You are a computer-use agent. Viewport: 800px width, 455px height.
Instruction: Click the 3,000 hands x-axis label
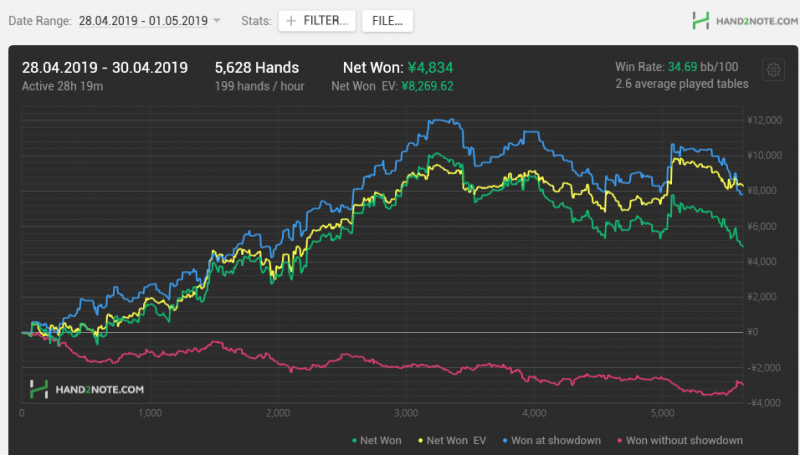tap(405, 412)
